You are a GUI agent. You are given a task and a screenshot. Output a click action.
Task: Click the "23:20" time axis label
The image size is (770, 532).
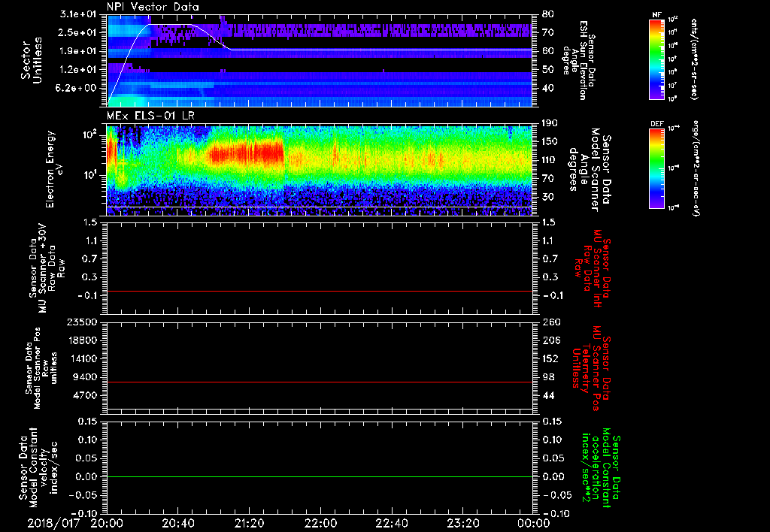pyautogui.click(x=462, y=523)
